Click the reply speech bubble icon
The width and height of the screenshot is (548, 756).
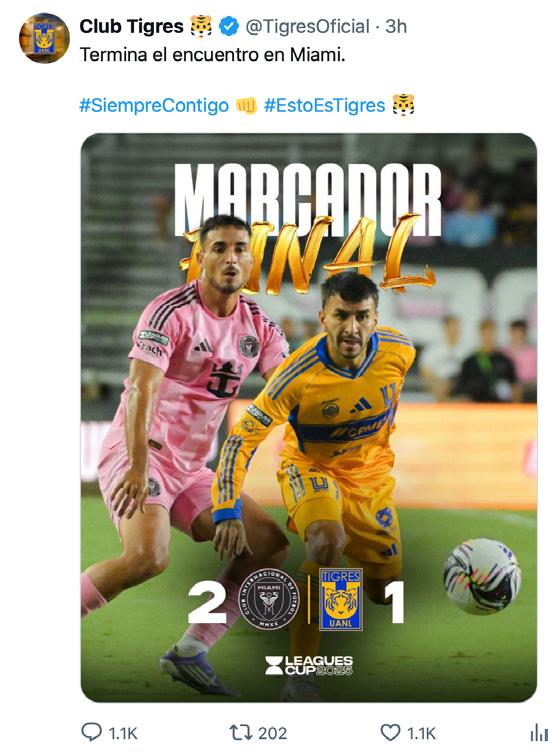coord(91,732)
